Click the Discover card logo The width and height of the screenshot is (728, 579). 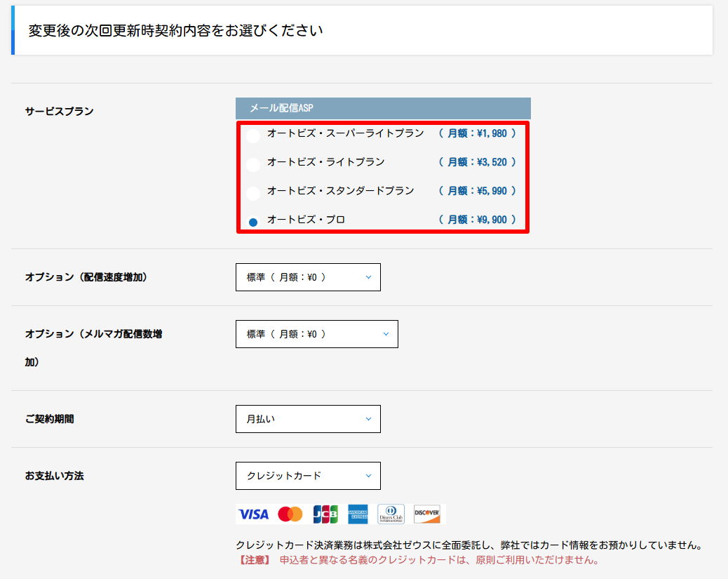point(426,514)
